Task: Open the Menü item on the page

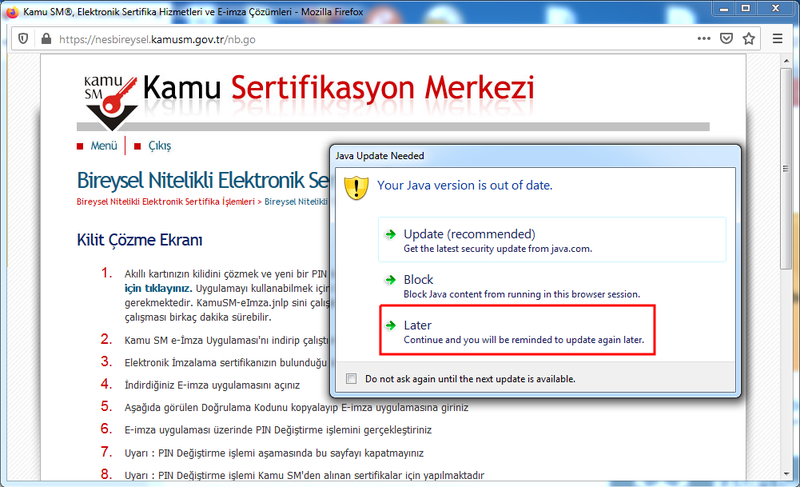Action: pyautogui.click(x=103, y=146)
